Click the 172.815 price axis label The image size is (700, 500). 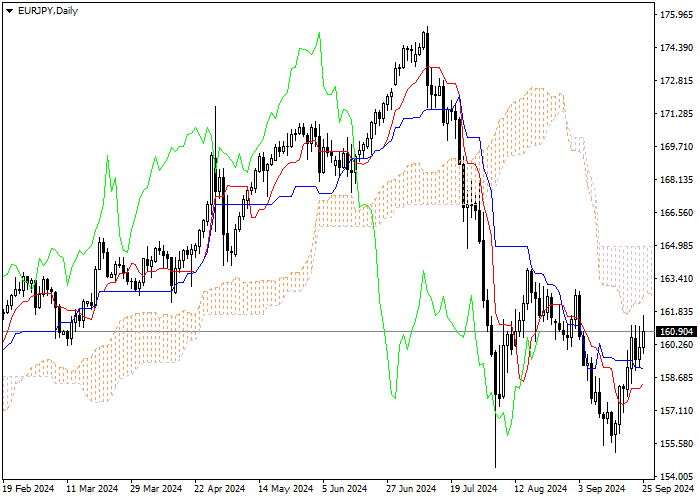click(x=676, y=81)
